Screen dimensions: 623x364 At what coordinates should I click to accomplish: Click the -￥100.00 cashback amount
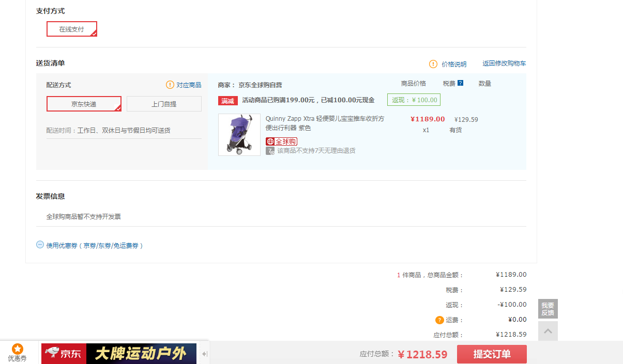(512, 305)
